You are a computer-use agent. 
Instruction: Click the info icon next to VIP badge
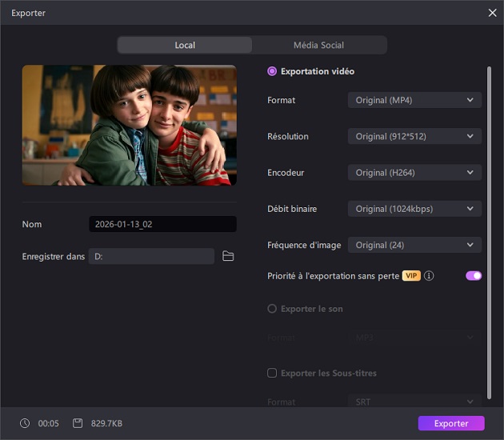(429, 276)
